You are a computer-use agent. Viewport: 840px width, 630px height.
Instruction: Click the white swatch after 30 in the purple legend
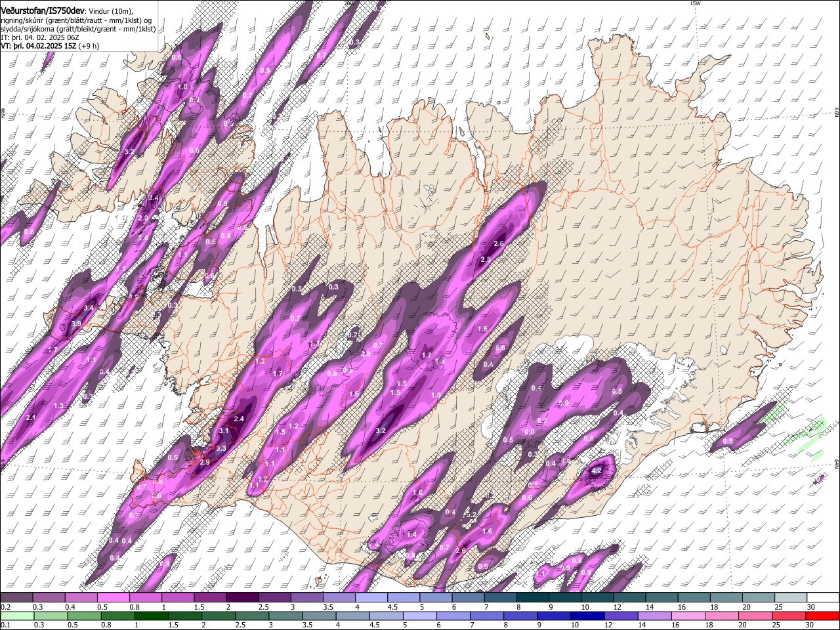[x=824, y=597]
